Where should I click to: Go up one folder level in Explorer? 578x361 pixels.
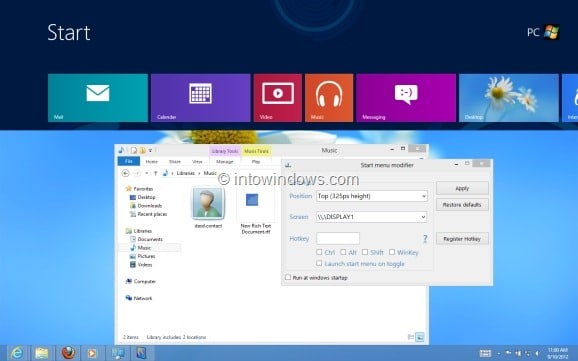[156, 173]
